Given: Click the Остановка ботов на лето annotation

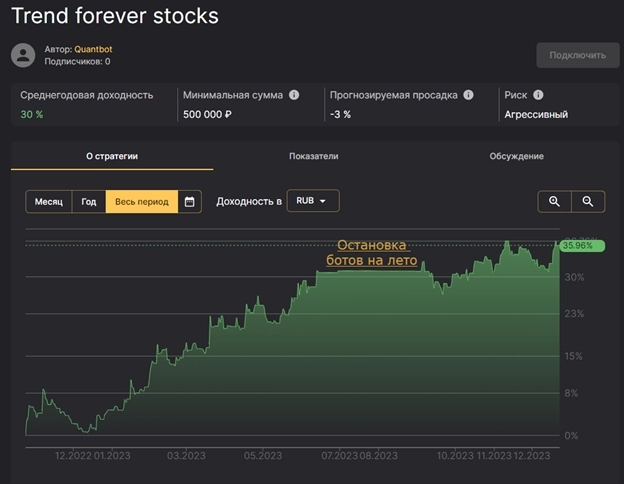Looking at the screenshot, I should point(371,253).
